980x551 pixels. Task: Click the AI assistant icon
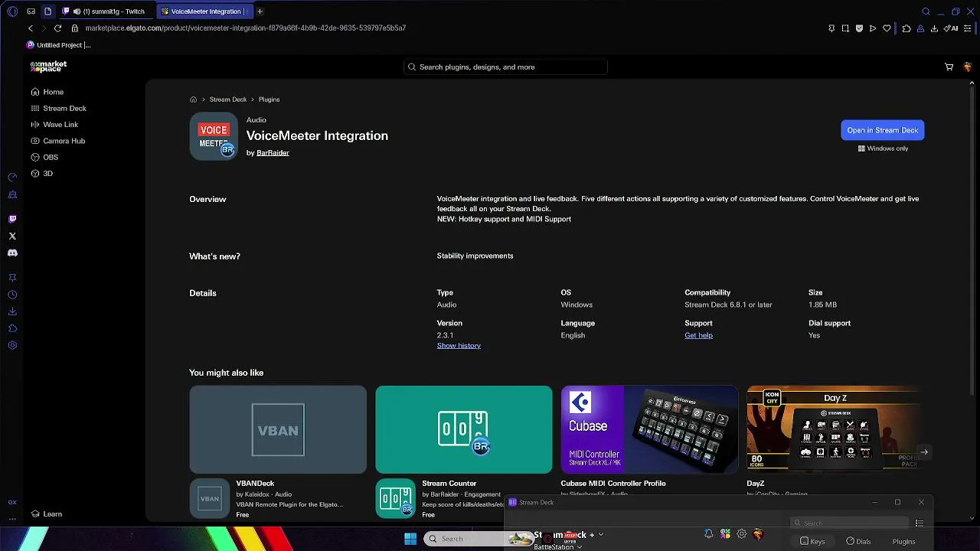[x=952, y=28]
